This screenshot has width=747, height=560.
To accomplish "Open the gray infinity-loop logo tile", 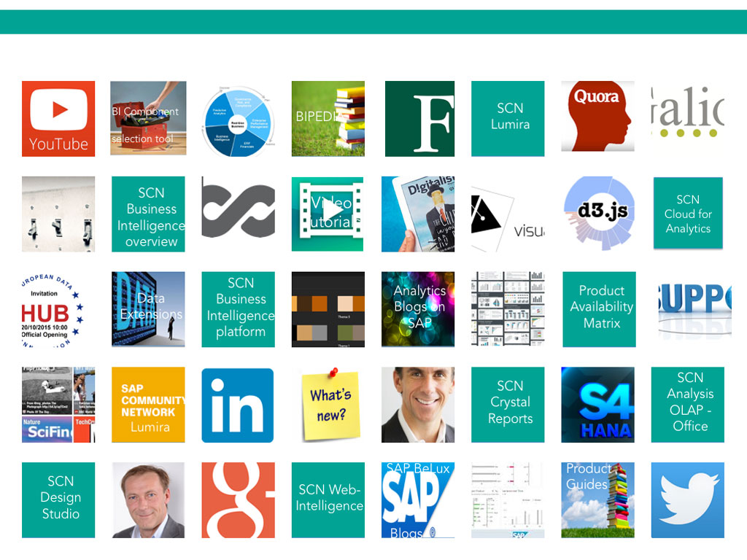I will click(x=239, y=207).
